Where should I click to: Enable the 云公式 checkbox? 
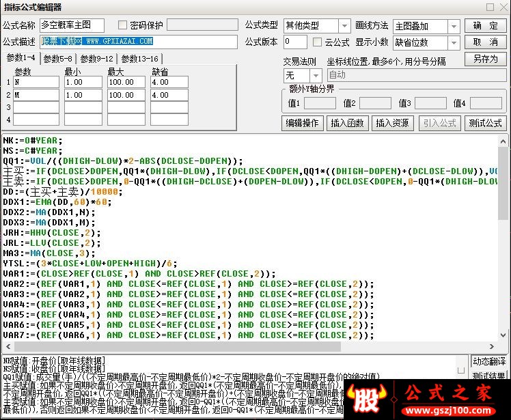point(317,42)
